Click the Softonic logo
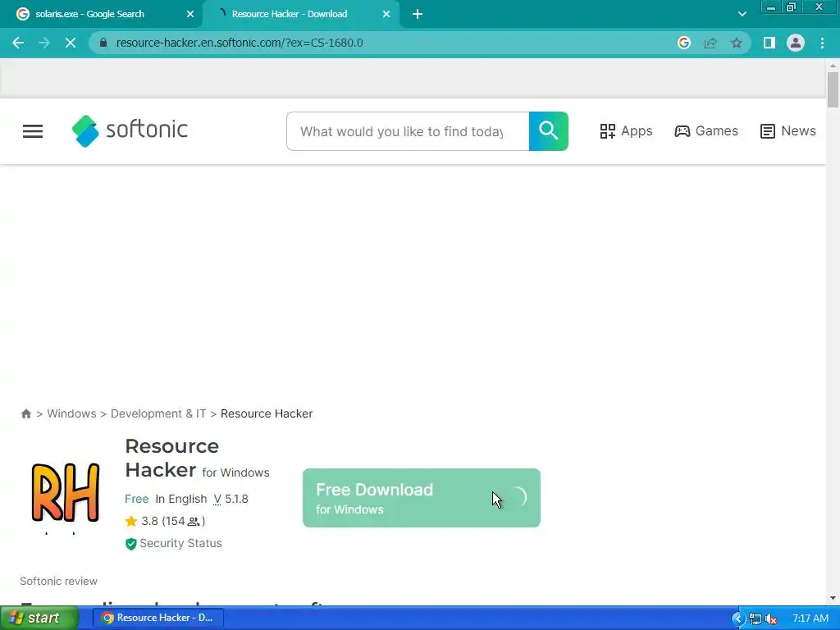Image resolution: width=840 pixels, height=630 pixels. pos(130,130)
